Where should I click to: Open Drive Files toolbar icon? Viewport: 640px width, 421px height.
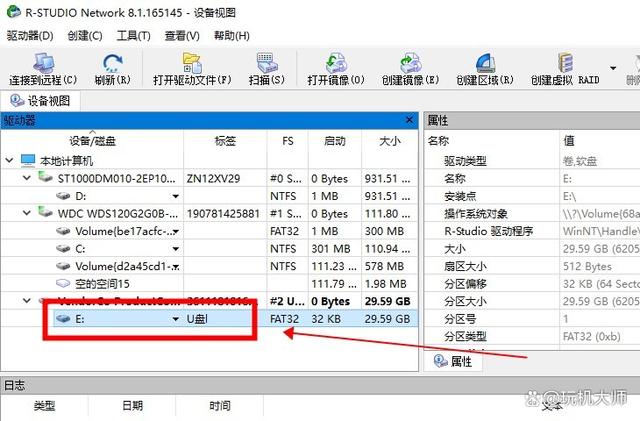pos(192,69)
